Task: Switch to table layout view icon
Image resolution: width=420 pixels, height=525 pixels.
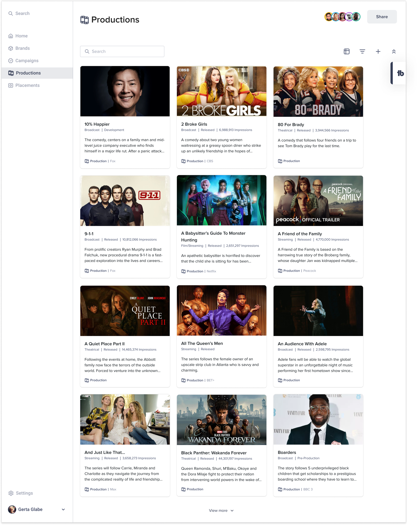Action: (x=346, y=51)
